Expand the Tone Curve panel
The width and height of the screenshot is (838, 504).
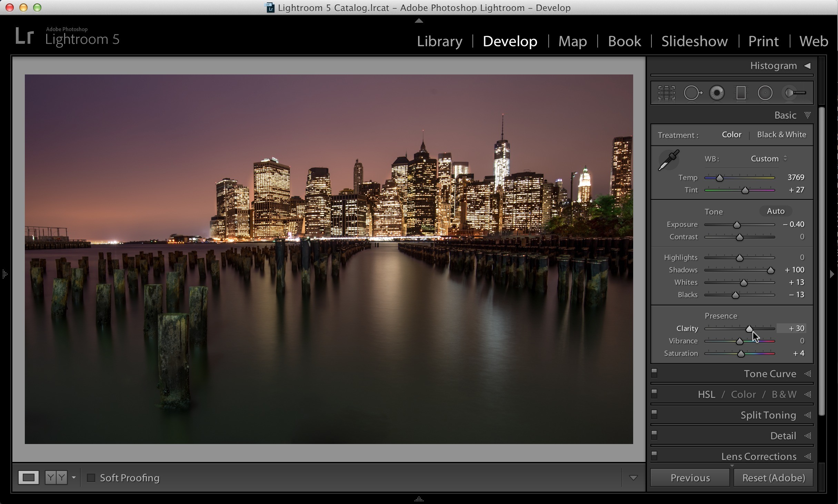808,374
